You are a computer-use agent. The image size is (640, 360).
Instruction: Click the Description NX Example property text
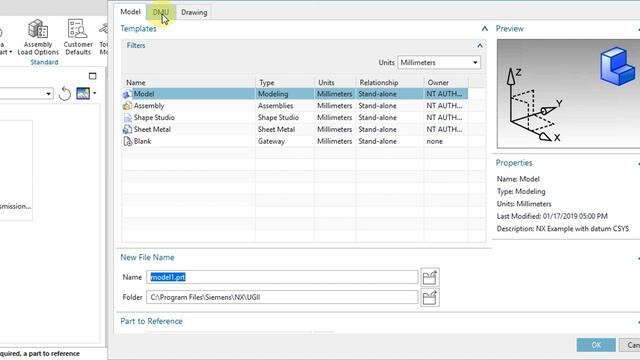tap(563, 229)
